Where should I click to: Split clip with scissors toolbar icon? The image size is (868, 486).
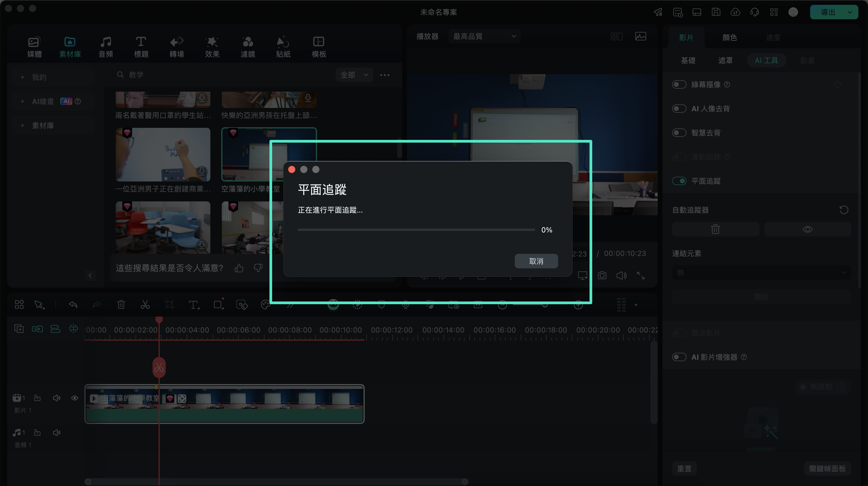pos(145,305)
